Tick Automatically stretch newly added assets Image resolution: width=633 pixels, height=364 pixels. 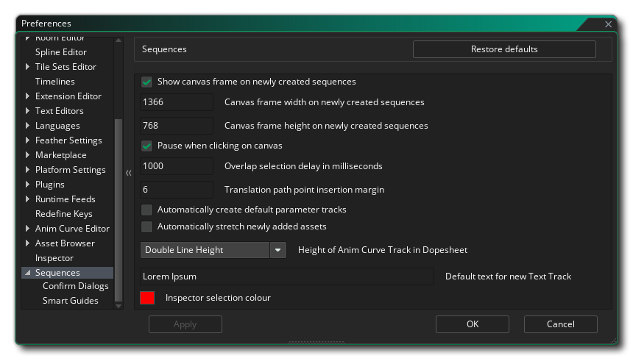click(147, 226)
